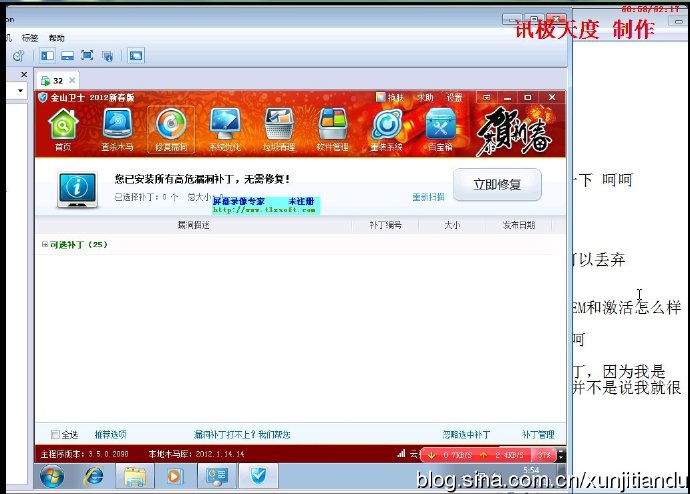Open 重装系统 reinstall system icon
690x494 pixels.
point(386,129)
